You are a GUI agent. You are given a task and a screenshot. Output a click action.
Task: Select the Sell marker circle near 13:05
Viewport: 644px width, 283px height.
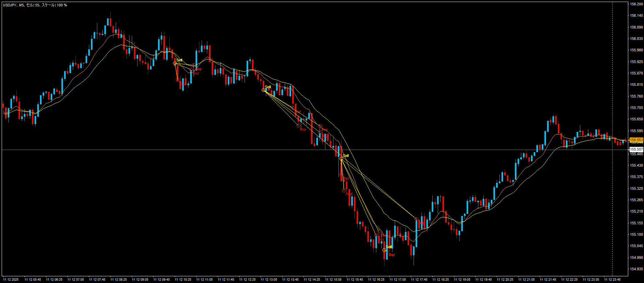click(264, 90)
